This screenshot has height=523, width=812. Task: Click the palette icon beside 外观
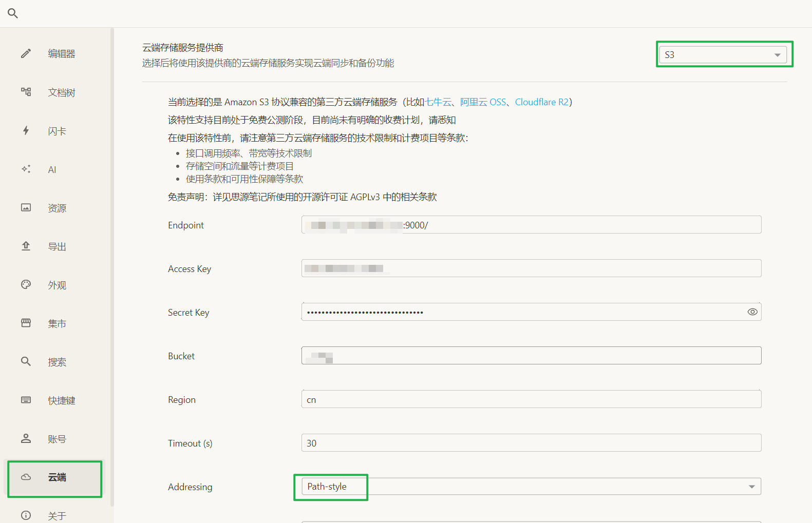(26, 284)
